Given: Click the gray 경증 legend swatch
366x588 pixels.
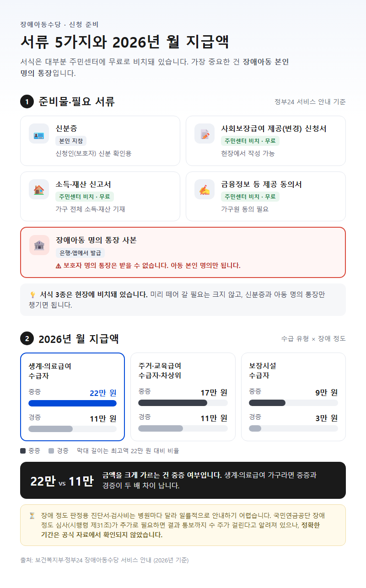Looking at the screenshot, I should (51, 451).
